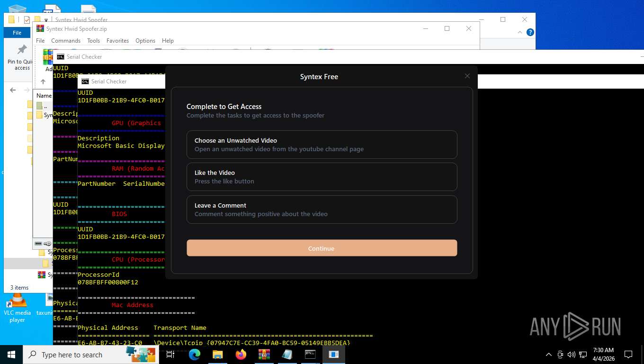The height and width of the screenshot is (364, 644).
Task: Open the notification center
Action: (x=628, y=355)
